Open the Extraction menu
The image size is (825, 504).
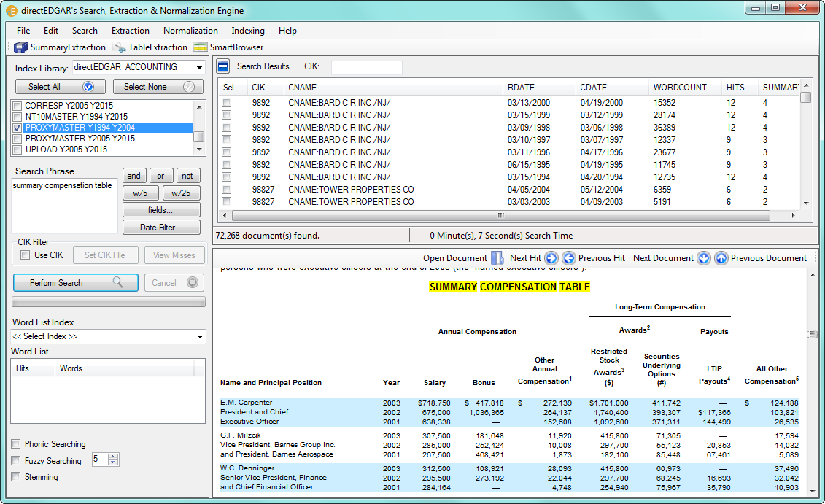click(x=130, y=31)
